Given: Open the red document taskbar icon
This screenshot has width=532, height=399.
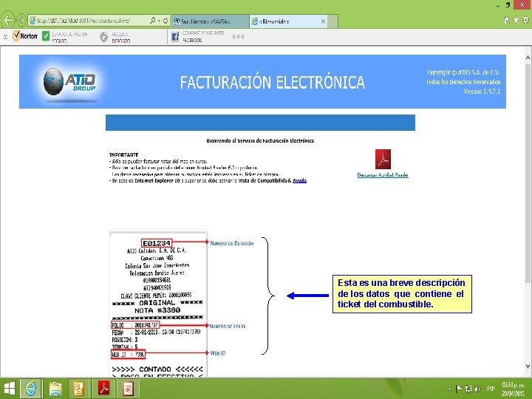Looking at the screenshot, I should pos(128,389).
